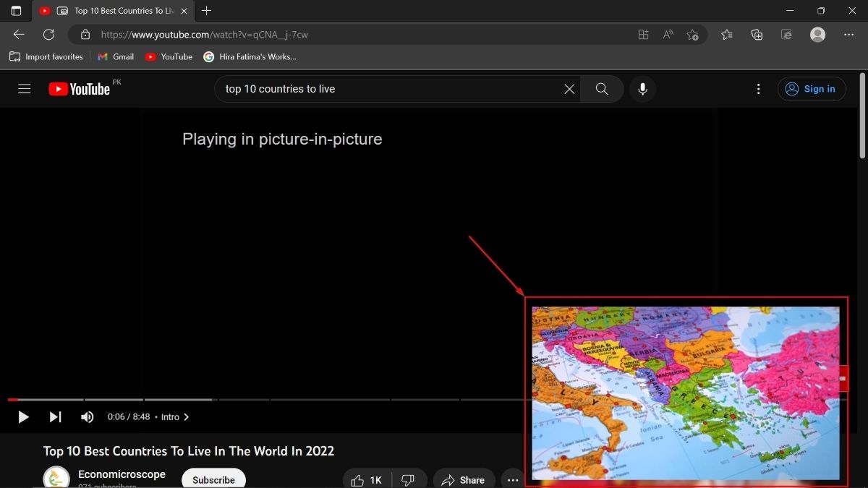The image size is (868, 488).
Task: Clear the search field with the X
Action: [x=569, y=88]
